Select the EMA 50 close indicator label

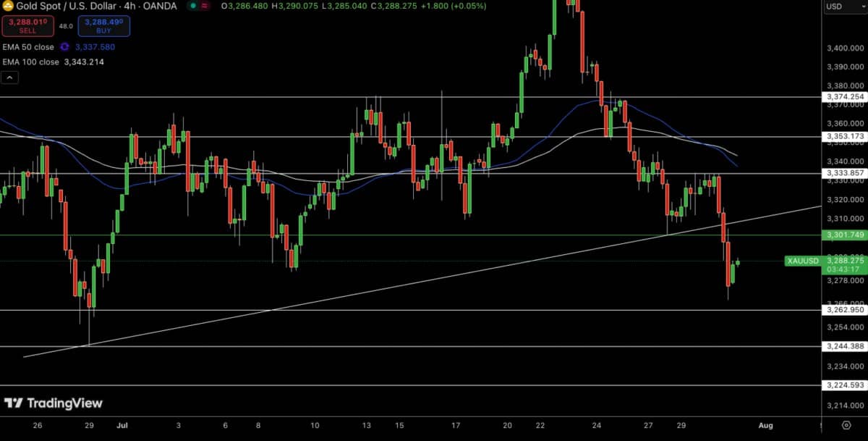click(28, 47)
